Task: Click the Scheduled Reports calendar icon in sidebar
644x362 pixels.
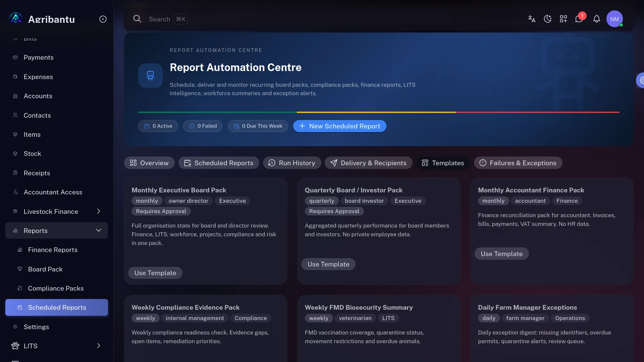Action: pos(20,307)
